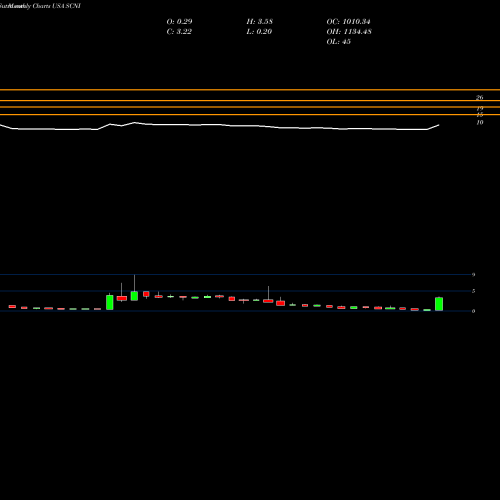Click the 9 price axis label
Viewport: 500px width, 500px height.
(x=473, y=275)
